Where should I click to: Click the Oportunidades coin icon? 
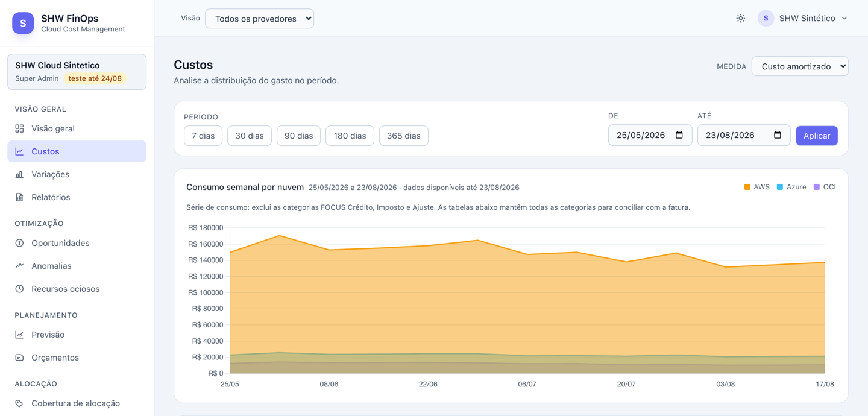point(19,243)
